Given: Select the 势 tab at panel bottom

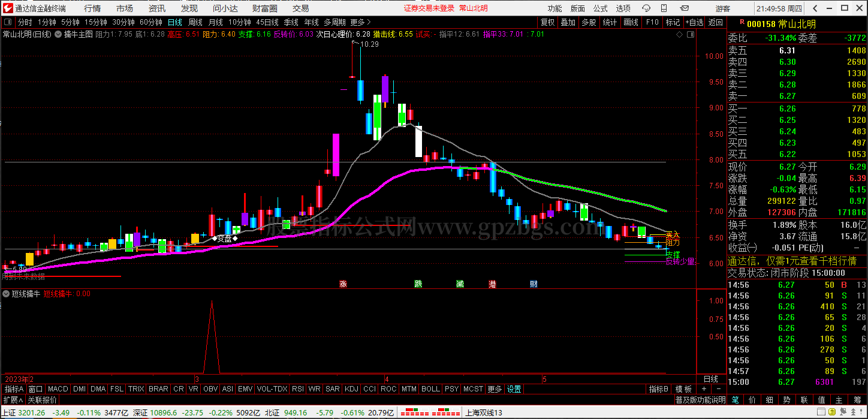Looking at the screenshot, I should tap(787, 400).
